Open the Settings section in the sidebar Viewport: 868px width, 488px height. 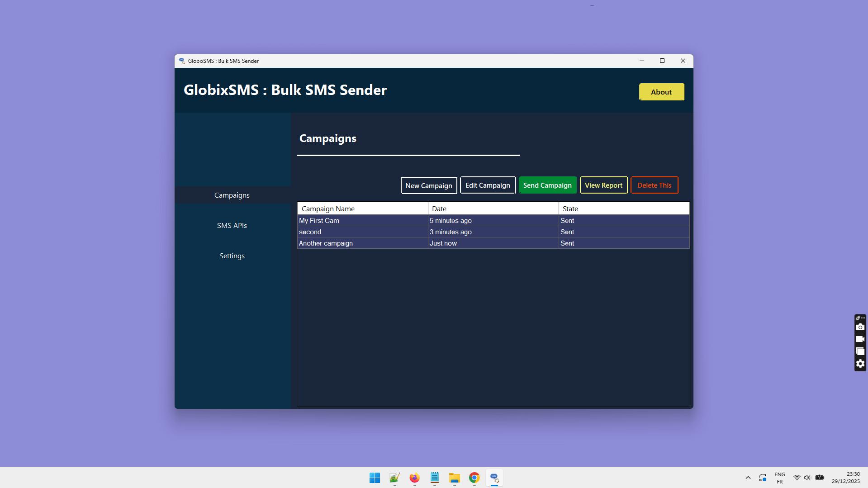[232, 256]
